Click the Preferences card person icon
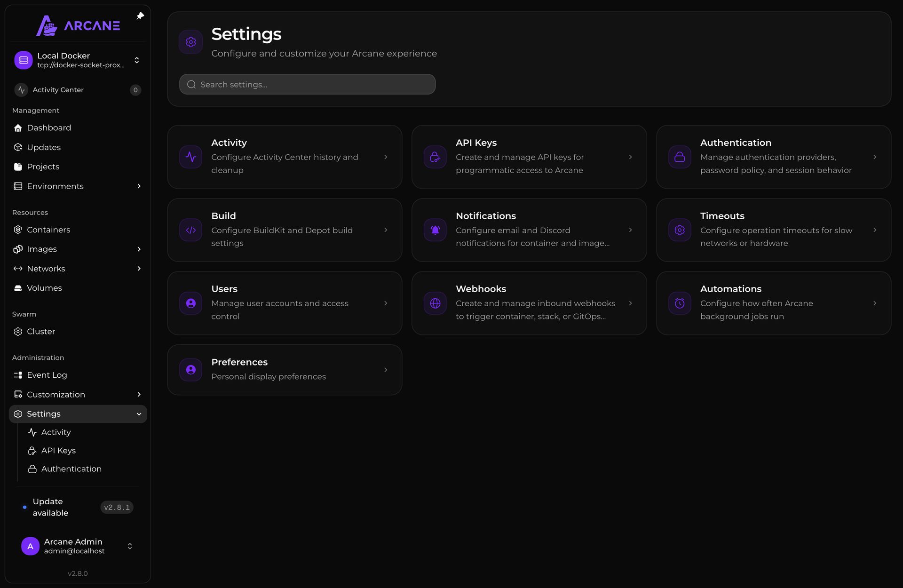The image size is (903, 588). 191,370
